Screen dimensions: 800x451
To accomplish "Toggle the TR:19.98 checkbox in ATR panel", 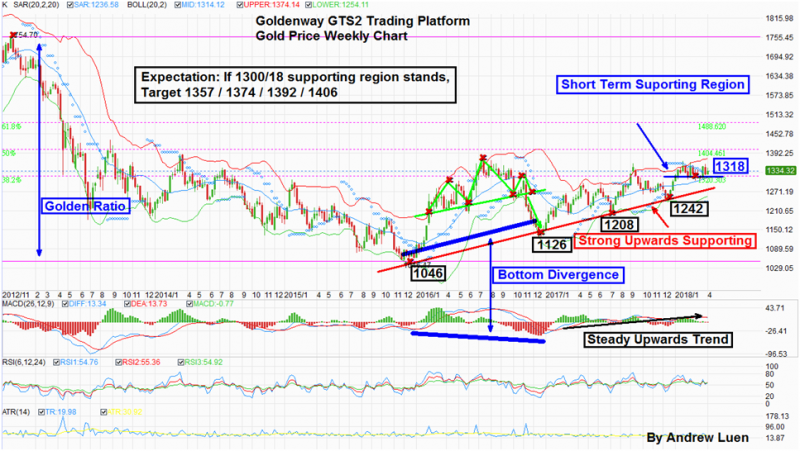I will 41,411.
